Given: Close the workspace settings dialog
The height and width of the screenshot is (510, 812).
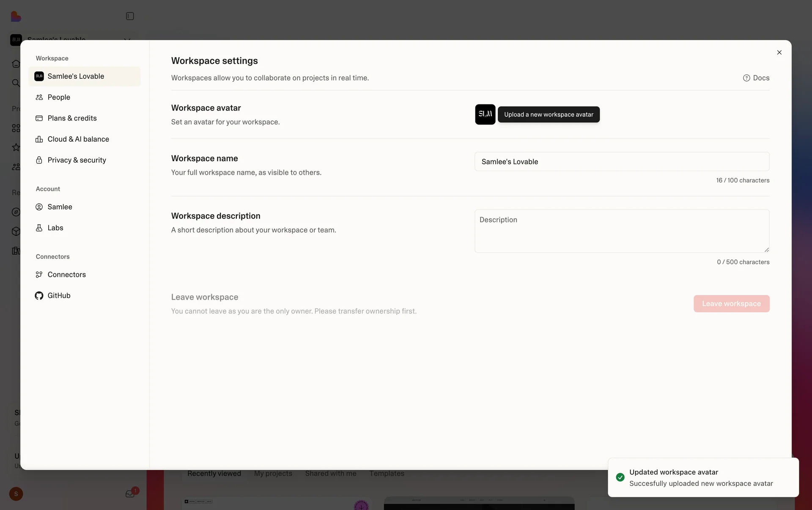Looking at the screenshot, I should (x=779, y=52).
